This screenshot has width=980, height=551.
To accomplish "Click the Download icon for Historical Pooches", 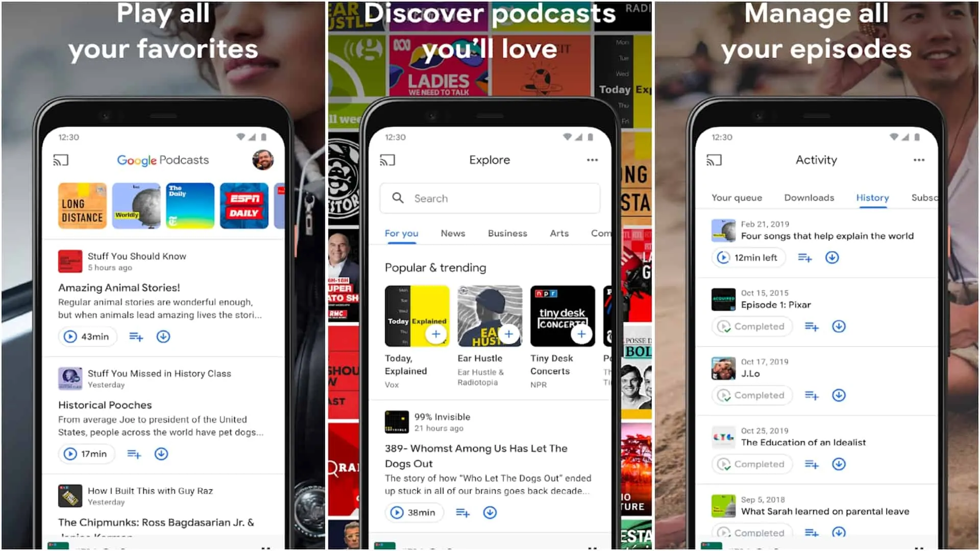I will [161, 454].
